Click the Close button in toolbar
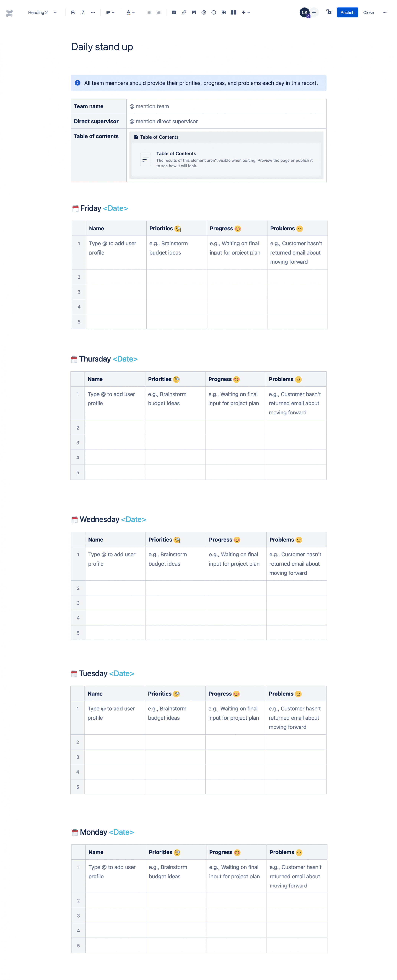The height and width of the screenshot is (980, 397). [x=369, y=12]
